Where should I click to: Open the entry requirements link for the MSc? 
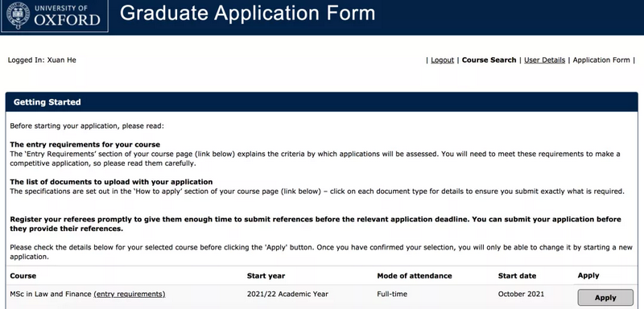pyautogui.click(x=130, y=294)
